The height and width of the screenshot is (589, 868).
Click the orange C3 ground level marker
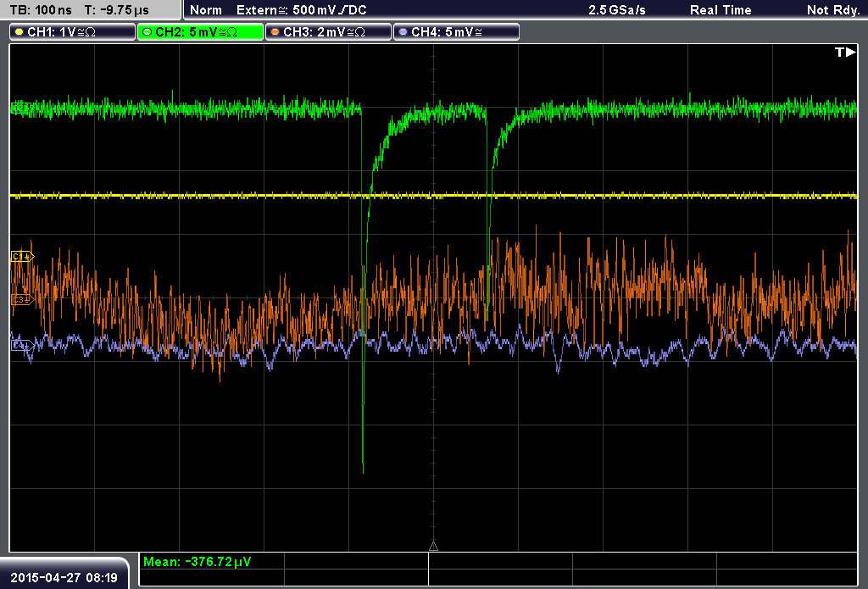click(x=23, y=299)
